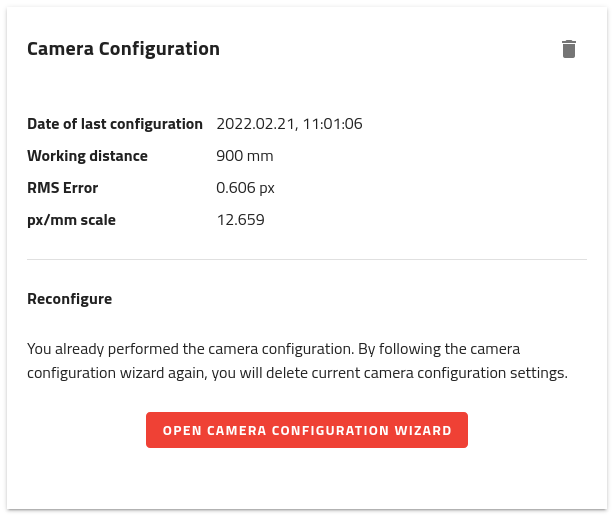Click the mm unit after 900
The height and width of the screenshot is (515, 612).
click(x=260, y=156)
